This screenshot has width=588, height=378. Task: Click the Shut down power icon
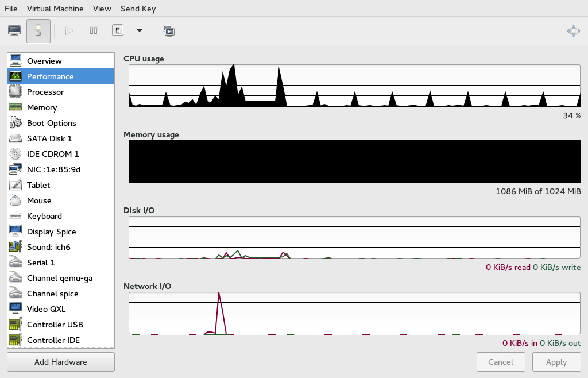[x=117, y=31]
